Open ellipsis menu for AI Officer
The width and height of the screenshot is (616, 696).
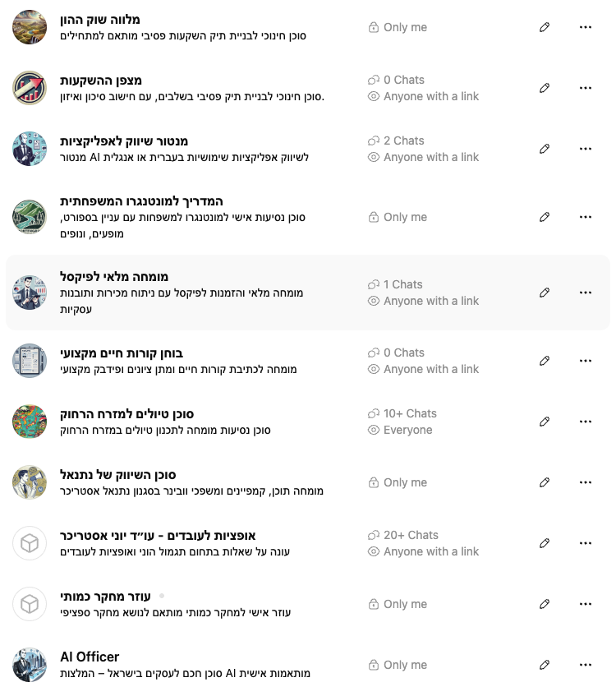point(586,665)
